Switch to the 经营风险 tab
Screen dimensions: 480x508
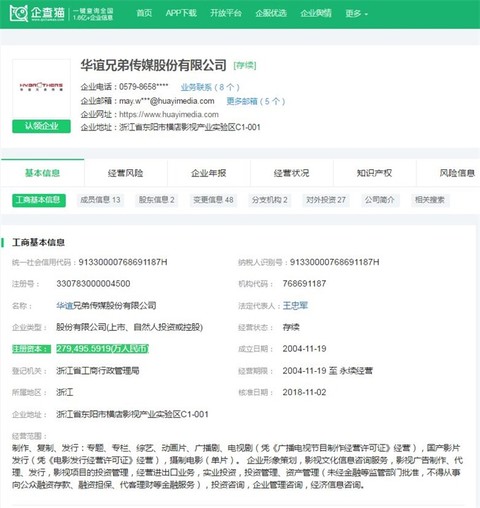coord(126,173)
